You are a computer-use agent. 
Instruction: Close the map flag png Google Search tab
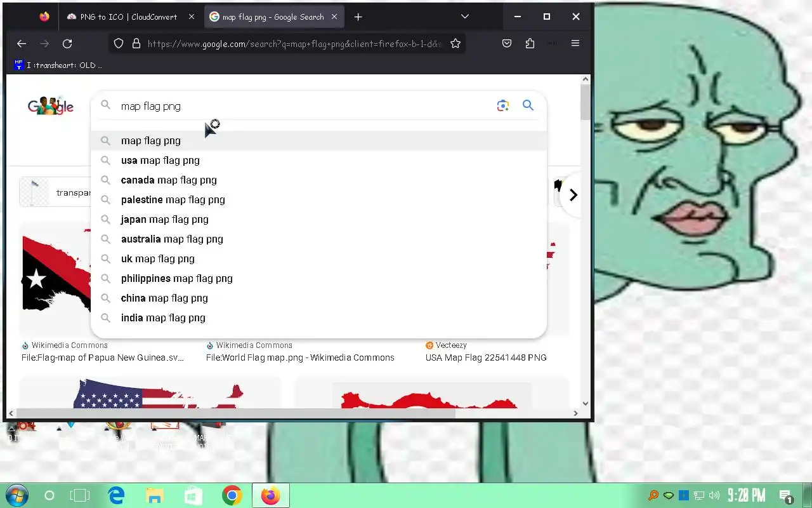pos(336,17)
